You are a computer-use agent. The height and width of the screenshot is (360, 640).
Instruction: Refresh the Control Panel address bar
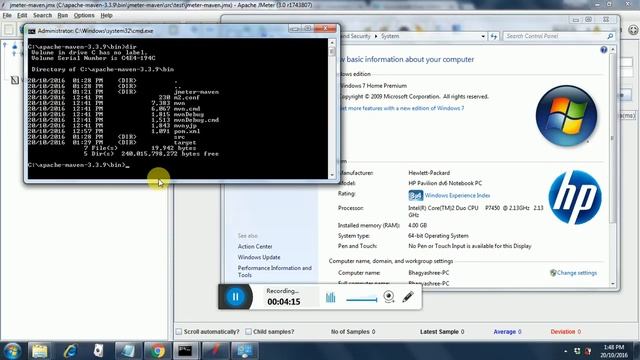coord(494,36)
